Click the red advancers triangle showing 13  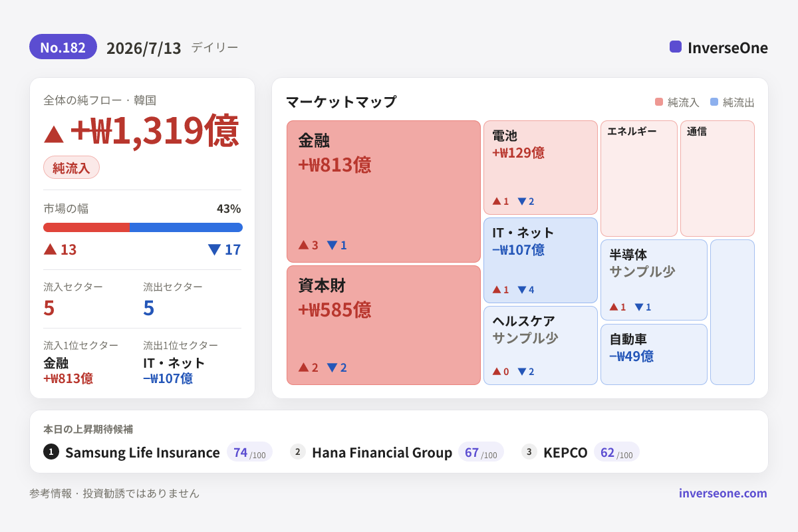pyautogui.click(x=50, y=249)
